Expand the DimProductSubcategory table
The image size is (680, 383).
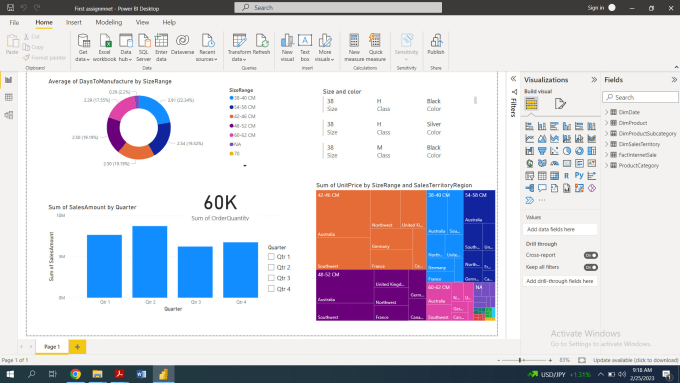(x=607, y=133)
